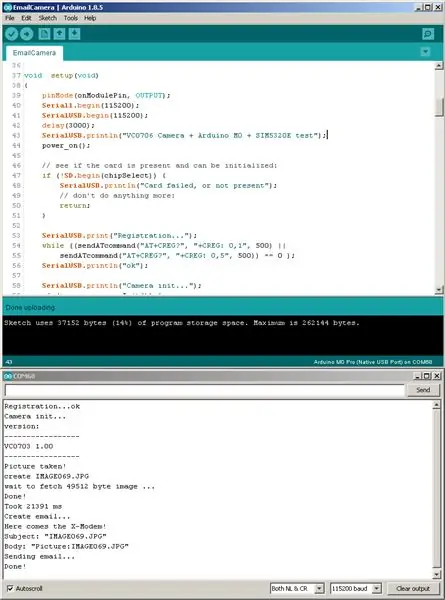Open the Tools menu
The height and width of the screenshot is (600, 445).
click(x=70, y=18)
